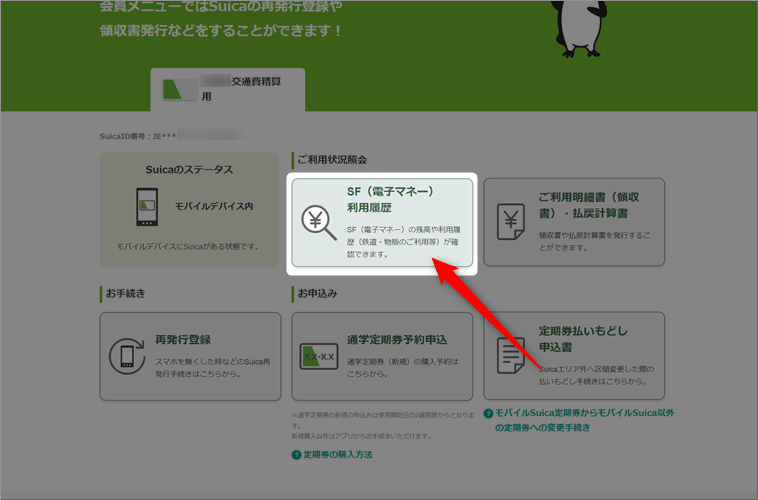Click the question mark icon beside 定期券の購入方法
Viewport: 758px width, 500px height.
tap(296, 455)
